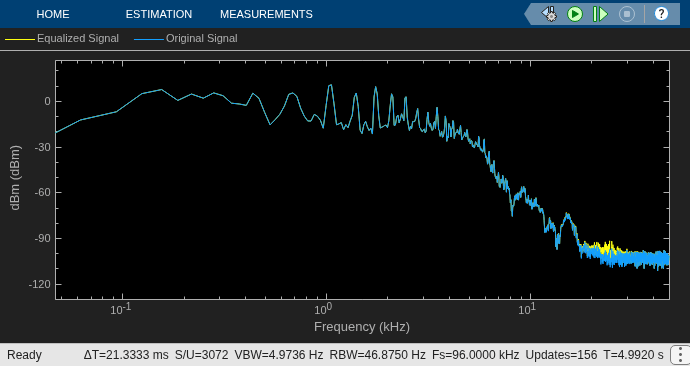Click the -30 y-axis tick label
Screen dimensions: 690x366
click(x=42, y=147)
